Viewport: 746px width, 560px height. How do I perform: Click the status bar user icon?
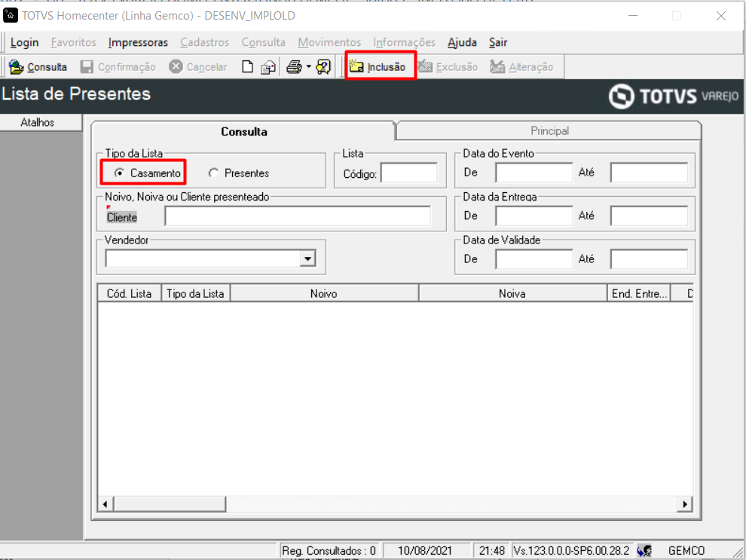[644, 551]
